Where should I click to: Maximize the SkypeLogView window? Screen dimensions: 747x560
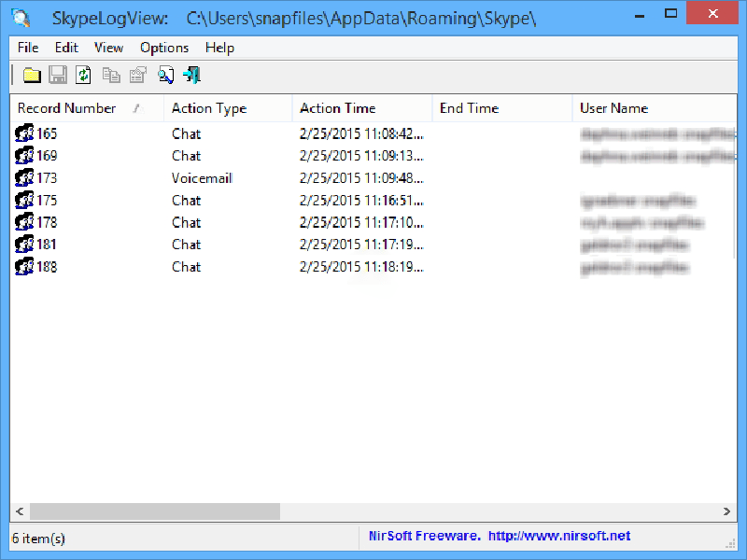pyautogui.click(x=670, y=13)
